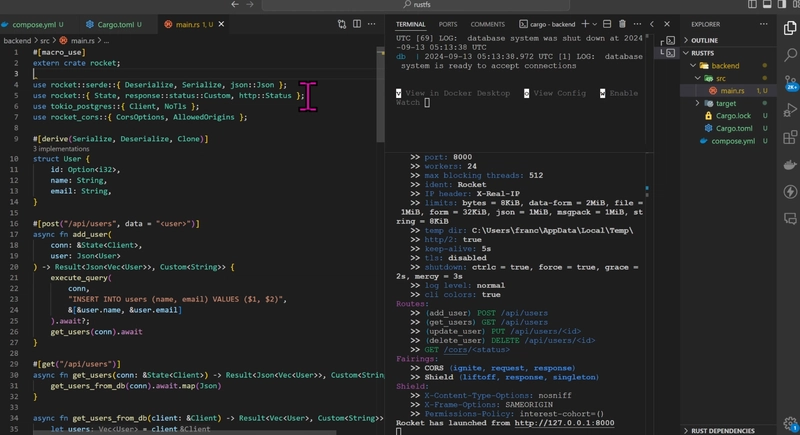The width and height of the screenshot is (800, 435).
Task: Click the '3 implementations' code lens
Action: pyautogui.click(x=61, y=149)
